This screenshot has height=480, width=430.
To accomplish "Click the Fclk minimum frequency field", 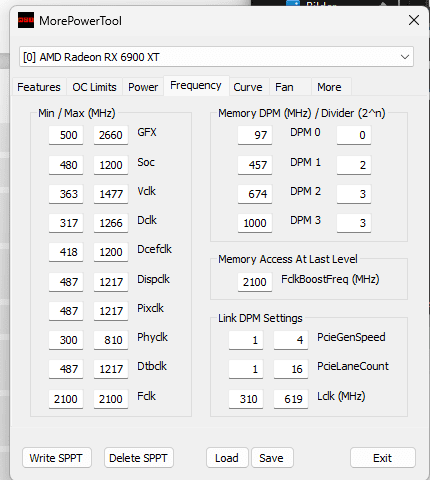I will click(66, 399).
